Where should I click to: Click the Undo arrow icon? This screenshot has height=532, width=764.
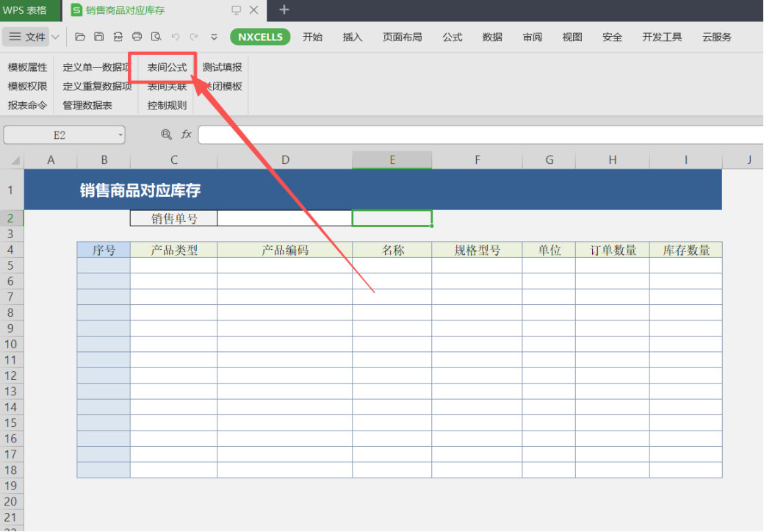point(175,37)
